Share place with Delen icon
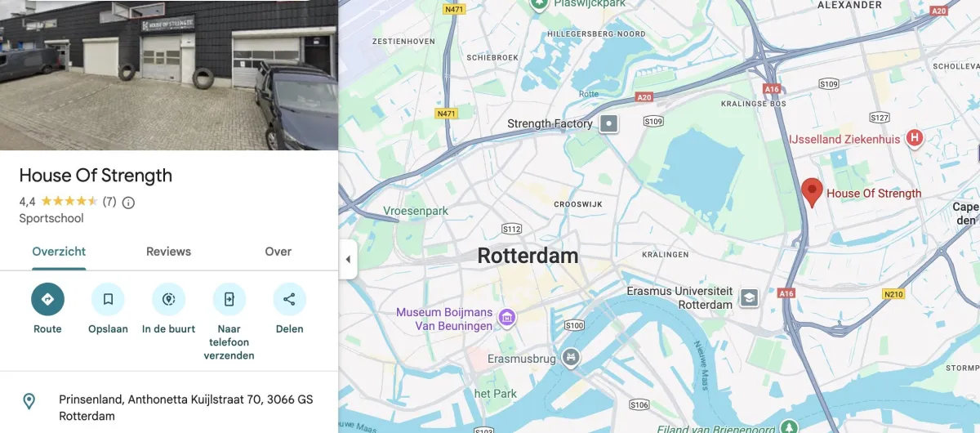This screenshot has width=980, height=433. point(289,299)
